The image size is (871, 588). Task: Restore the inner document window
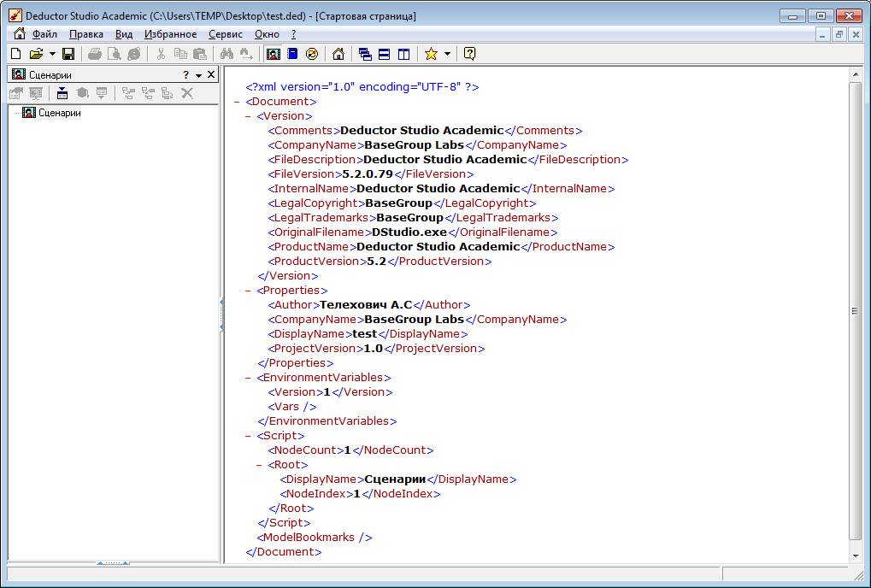coord(839,34)
